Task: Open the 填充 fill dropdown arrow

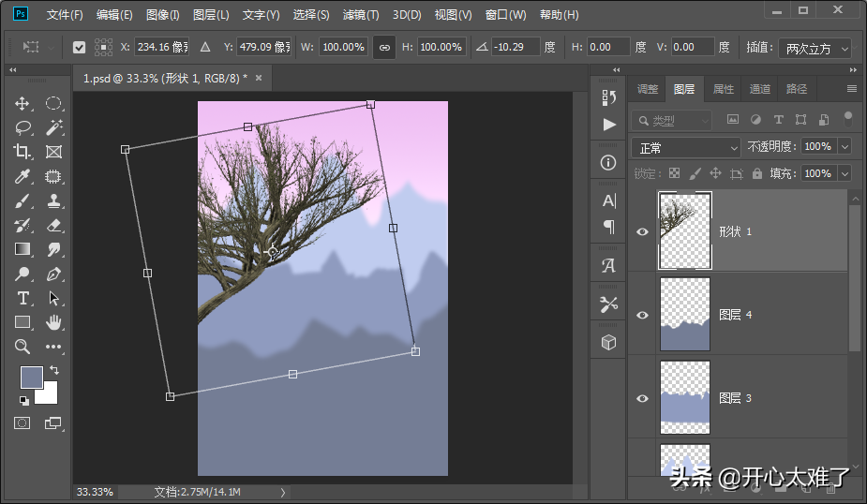Action: pos(845,173)
